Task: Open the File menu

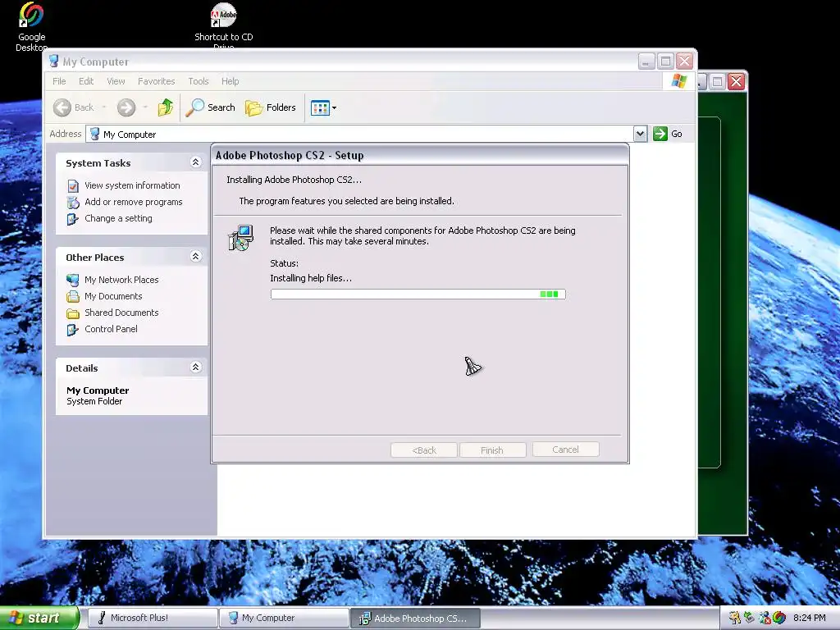Action: pos(59,81)
